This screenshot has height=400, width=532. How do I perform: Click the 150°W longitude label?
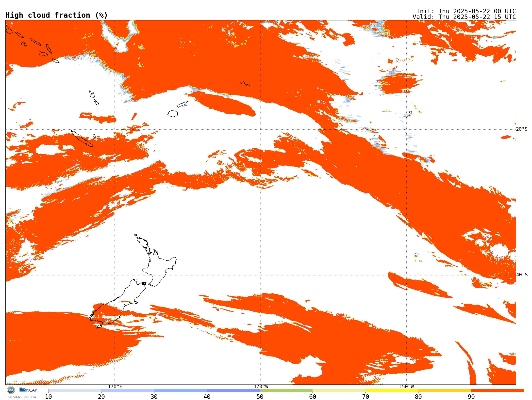(x=406, y=386)
